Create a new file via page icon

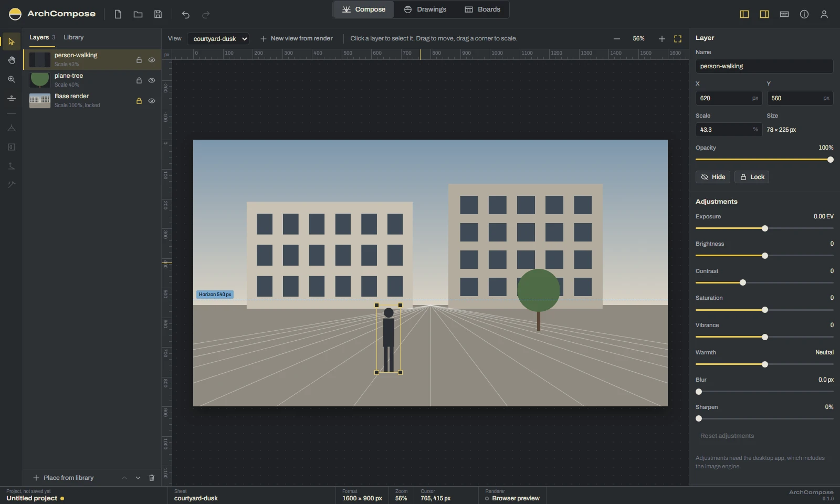point(118,14)
